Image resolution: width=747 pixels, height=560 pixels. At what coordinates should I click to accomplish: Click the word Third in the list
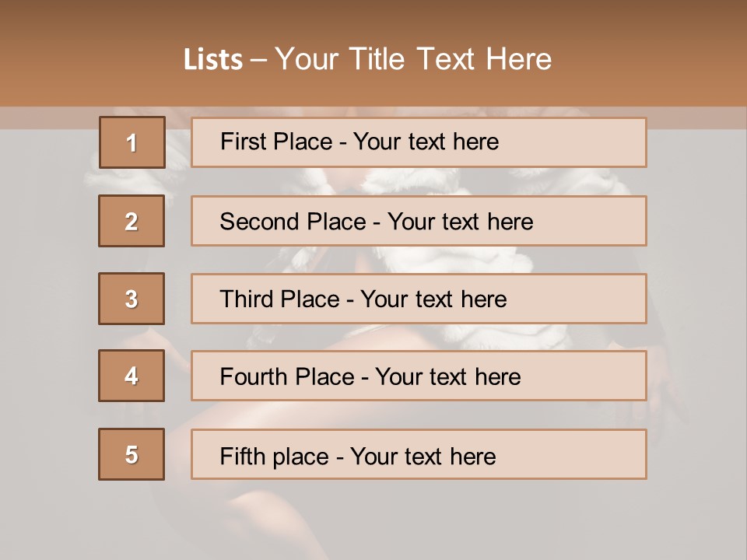[247, 299]
